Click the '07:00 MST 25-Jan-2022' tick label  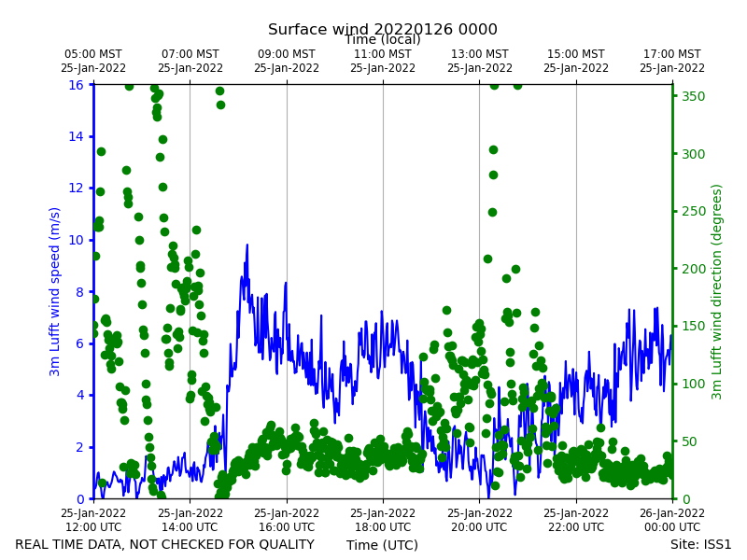[190, 61]
